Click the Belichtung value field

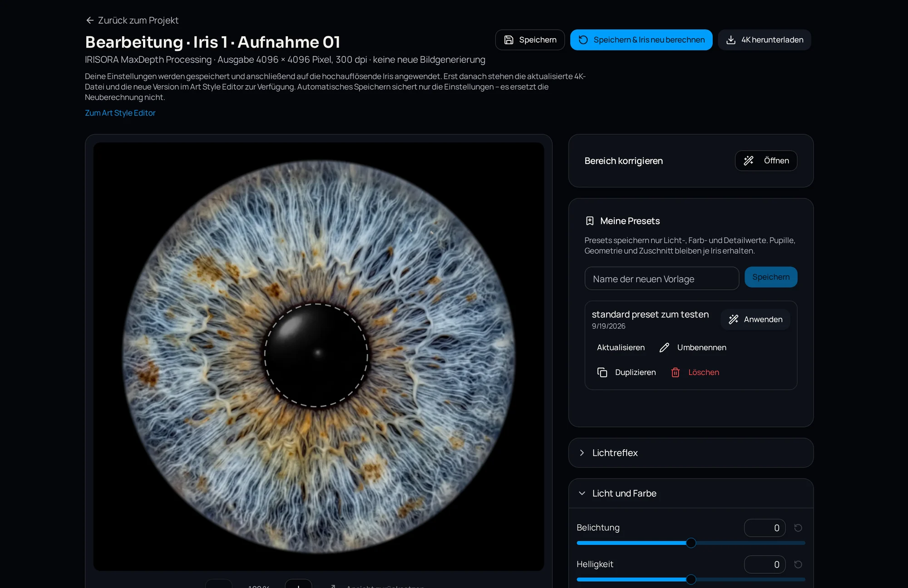(765, 528)
